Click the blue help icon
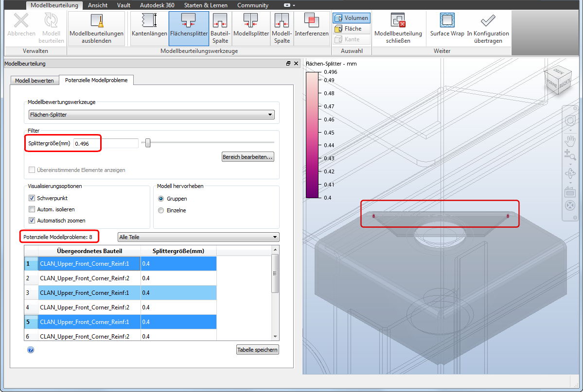The height and width of the screenshot is (392, 583). point(31,350)
